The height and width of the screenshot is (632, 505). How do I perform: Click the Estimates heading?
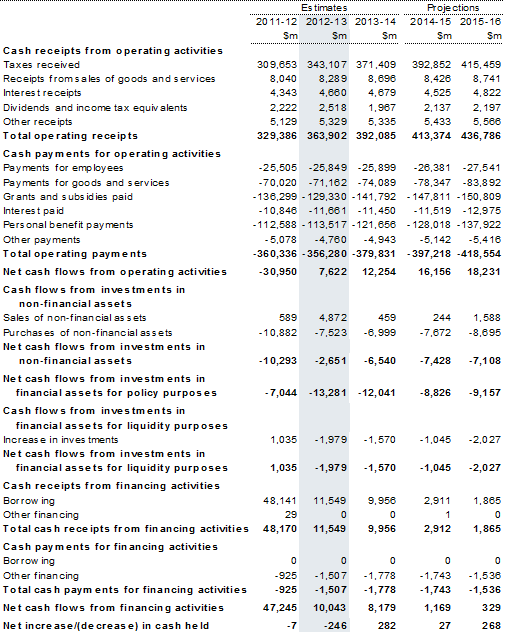click(324, 8)
